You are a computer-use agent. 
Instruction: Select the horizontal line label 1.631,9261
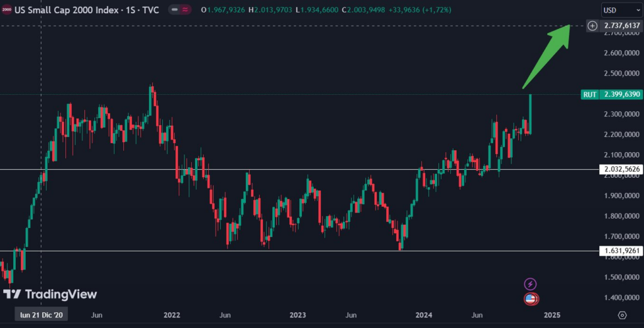click(x=621, y=251)
